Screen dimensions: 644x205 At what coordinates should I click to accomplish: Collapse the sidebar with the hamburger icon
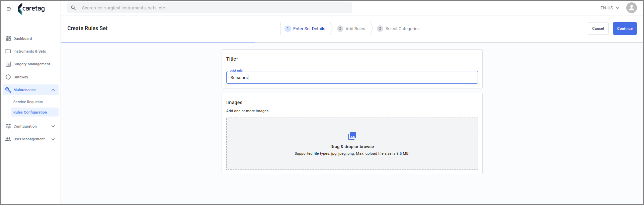coord(9,9)
